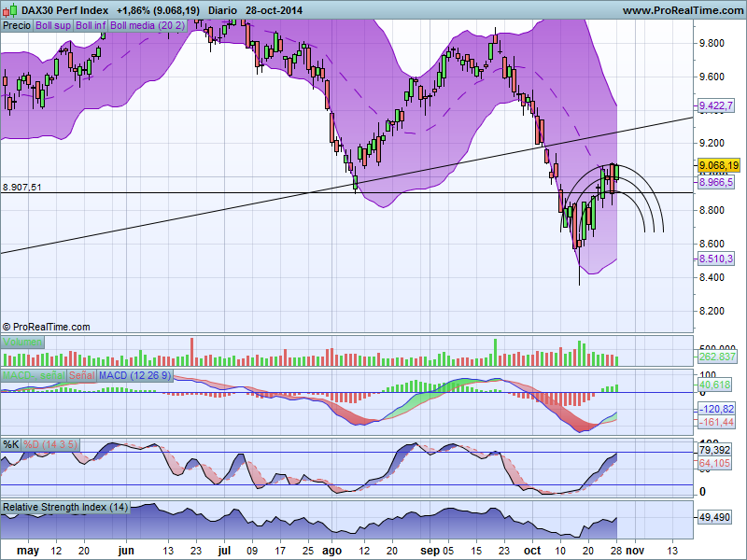Click the MACD- señal label
This screenshot has width=747, height=560.
[x=34, y=375]
